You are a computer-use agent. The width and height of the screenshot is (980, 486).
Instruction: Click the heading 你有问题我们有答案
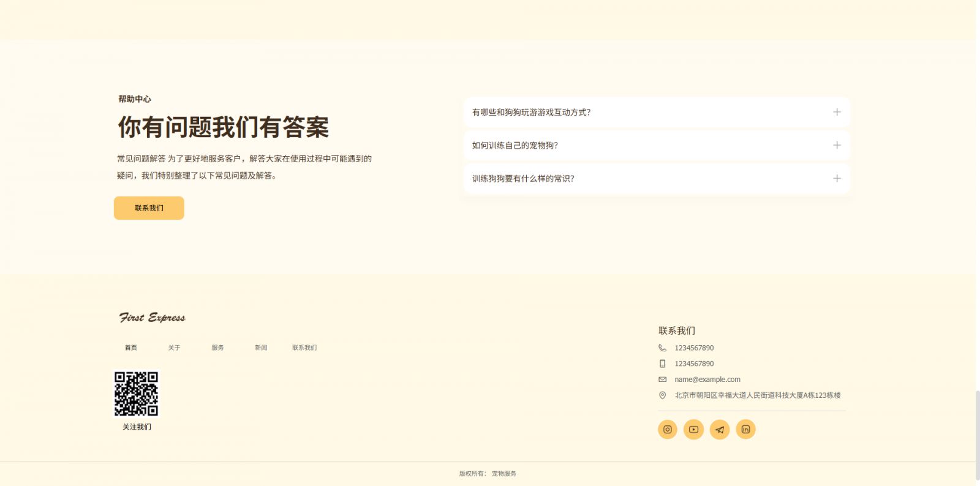(x=224, y=127)
